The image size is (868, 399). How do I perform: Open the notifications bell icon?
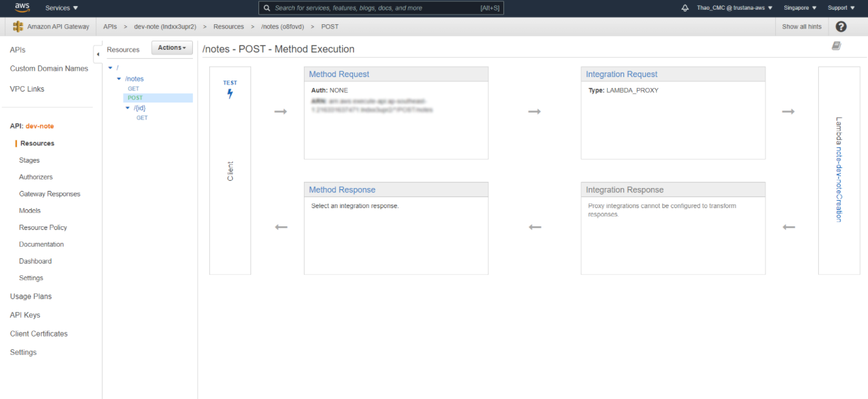685,8
